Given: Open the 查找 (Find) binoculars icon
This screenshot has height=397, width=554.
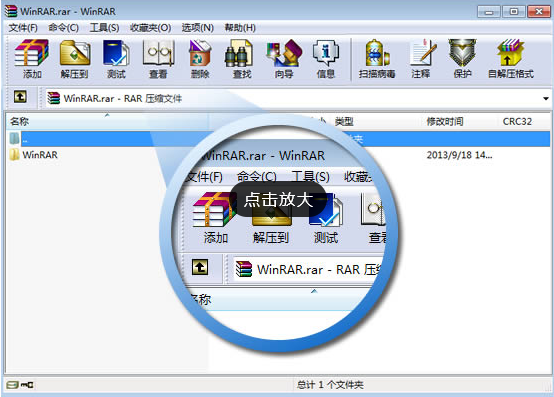Looking at the screenshot, I should click(242, 59).
